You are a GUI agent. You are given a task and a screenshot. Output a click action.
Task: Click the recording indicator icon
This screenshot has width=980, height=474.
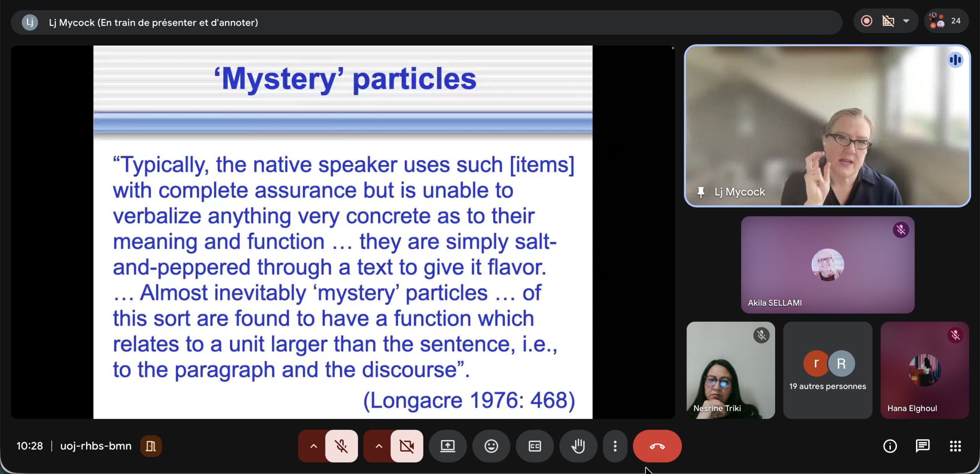(x=867, y=21)
